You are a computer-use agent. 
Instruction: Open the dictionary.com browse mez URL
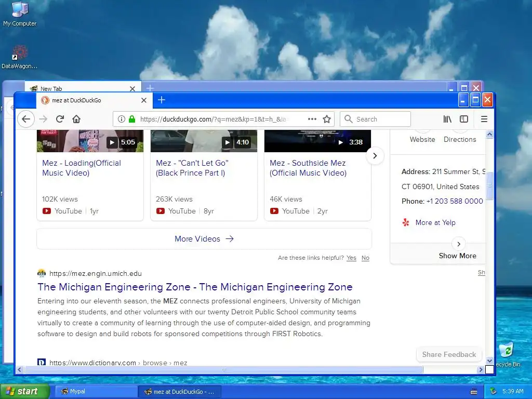[118, 363]
